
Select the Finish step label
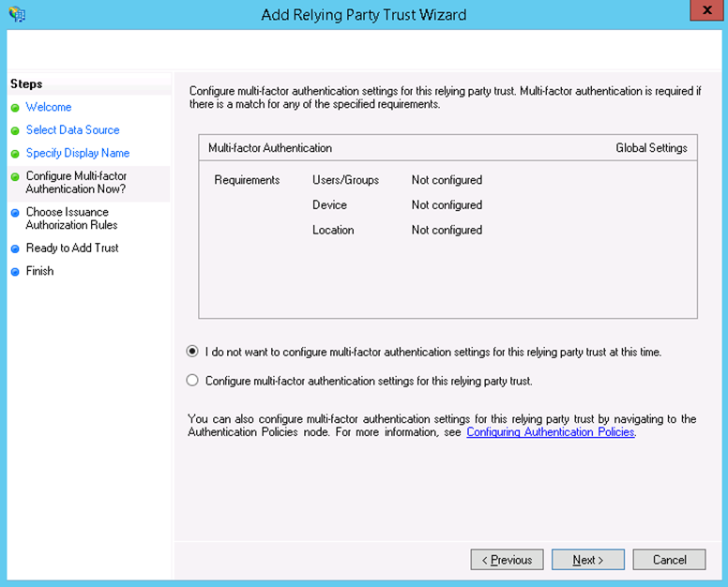point(40,271)
